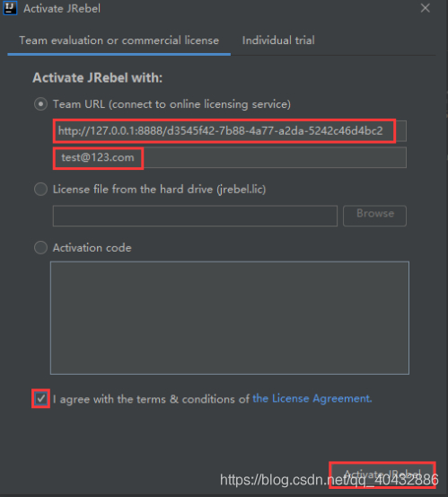Open Team evaluation or commercial license tab
This screenshot has height=497, width=448.
click(119, 40)
